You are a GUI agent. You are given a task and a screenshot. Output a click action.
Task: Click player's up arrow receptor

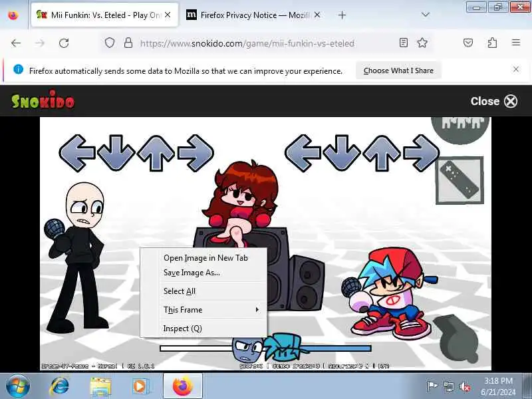coord(382,153)
